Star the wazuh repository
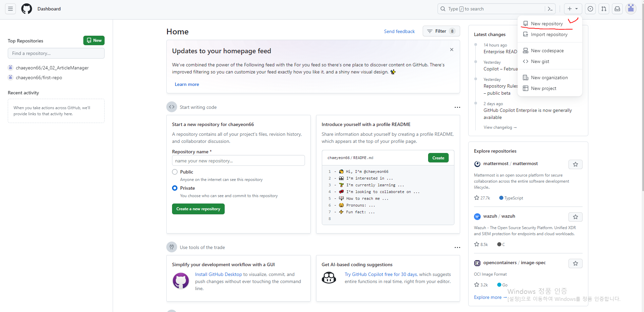 (576, 217)
